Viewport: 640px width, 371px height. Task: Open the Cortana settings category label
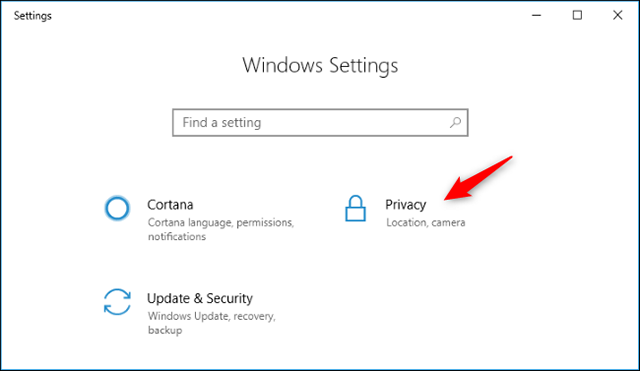170,204
